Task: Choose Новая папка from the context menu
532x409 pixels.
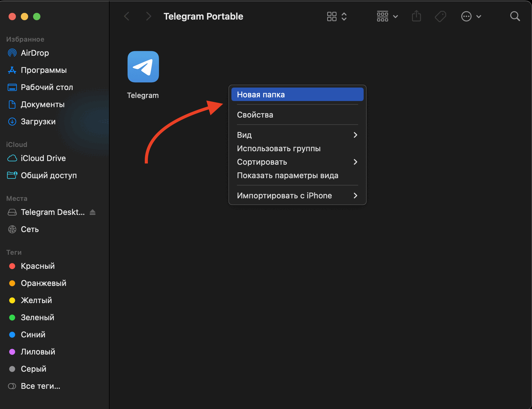Action: point(297,95)
